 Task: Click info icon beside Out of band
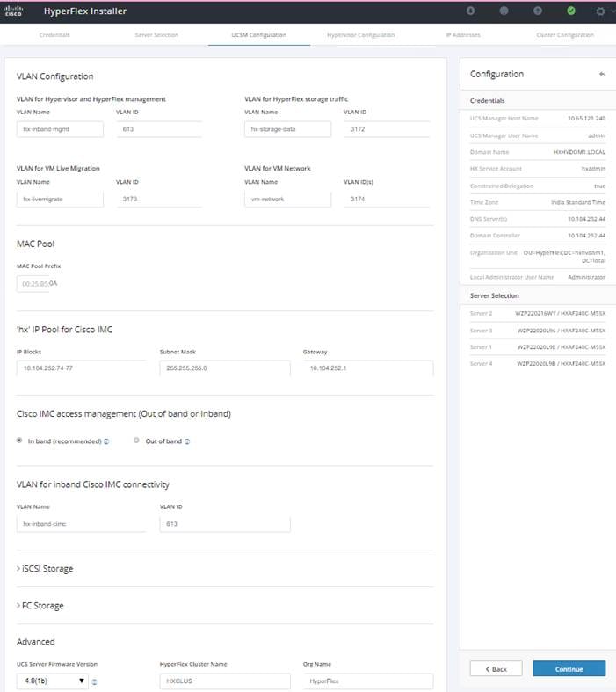pyautogui.click(x=187, y=441)
